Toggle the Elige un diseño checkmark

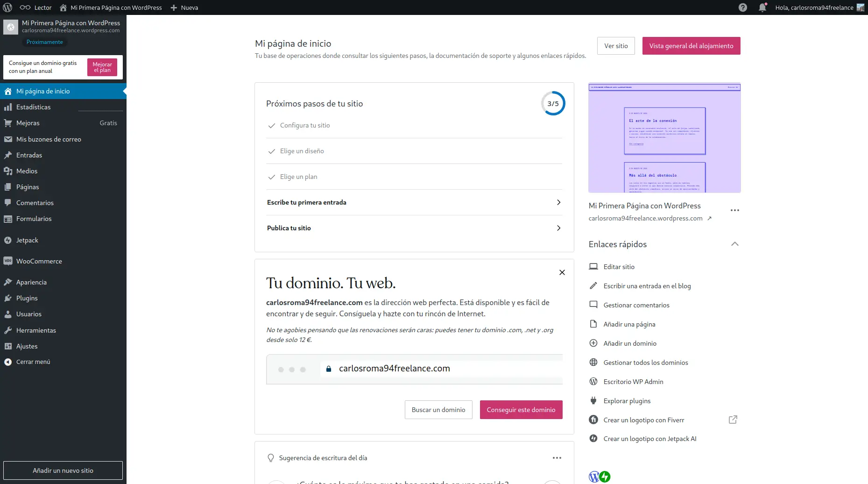(271, 151)
